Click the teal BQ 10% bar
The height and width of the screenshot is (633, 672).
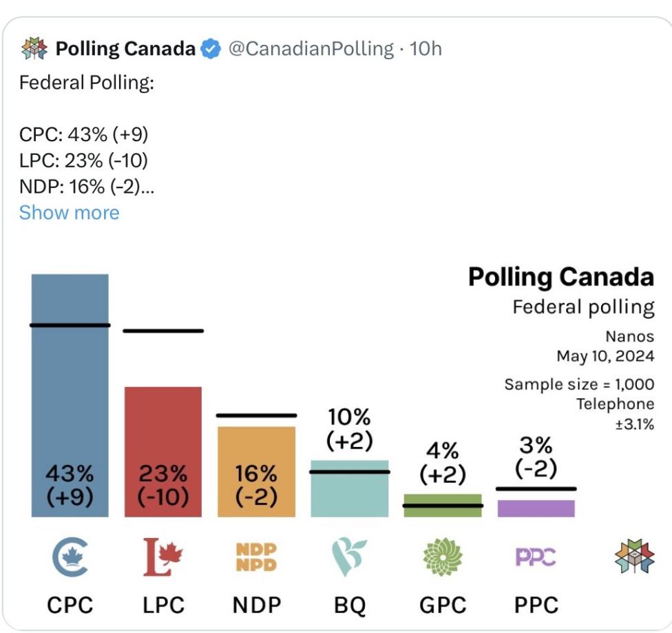349,489
